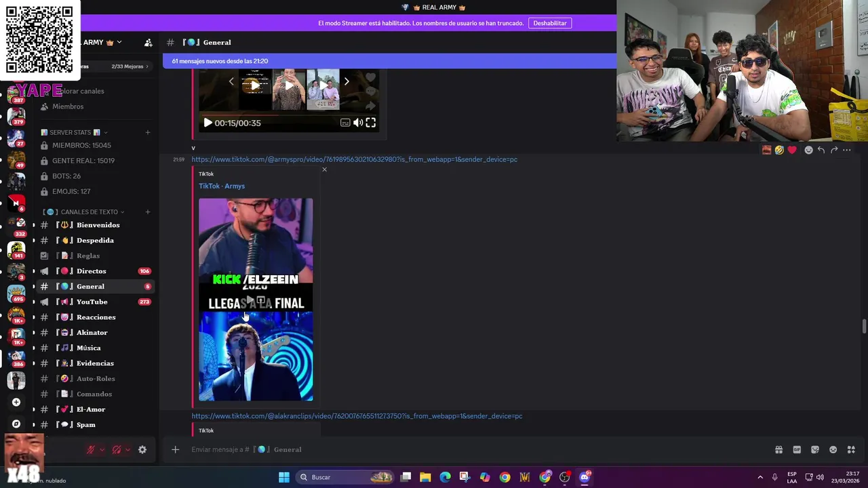
Task: Expand the server boosts 2/33 Mejoras arrow
Action: pos(147,66)
